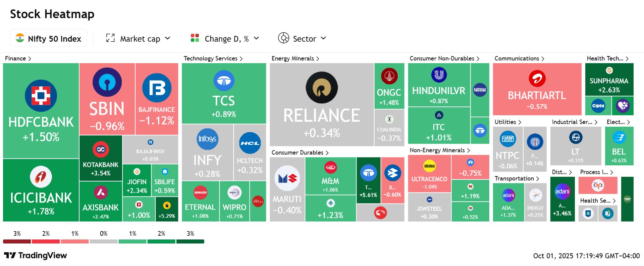644x266 pixels.
Task: Click the Airtel logo on BHARTIARTL
Action: click(x=537, y=79)
